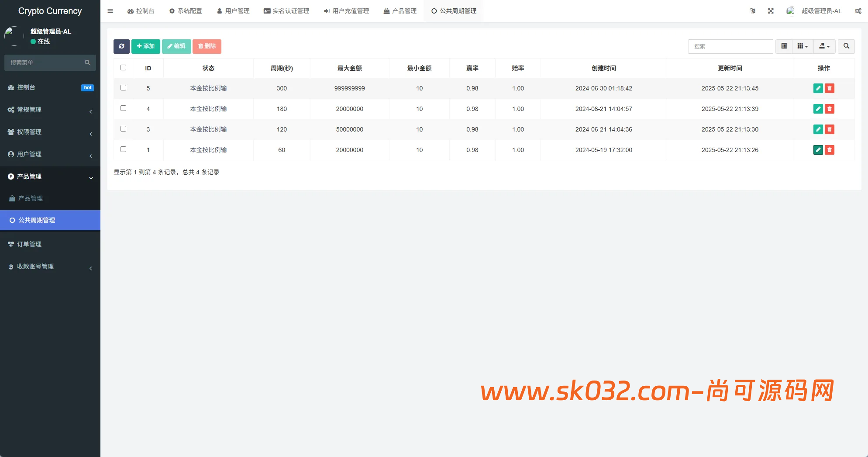
Task: Tick the checkbox for row ID 1
Action: [123, 149]
